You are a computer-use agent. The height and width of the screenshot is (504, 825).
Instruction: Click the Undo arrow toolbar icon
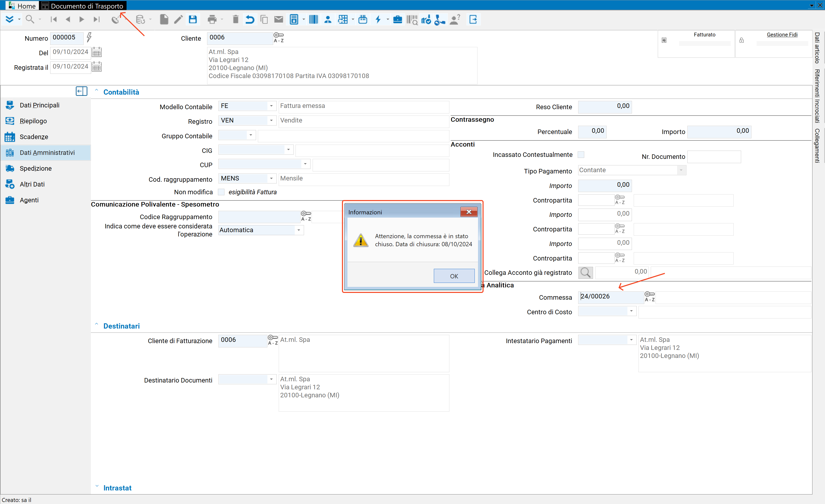(250, 19)
